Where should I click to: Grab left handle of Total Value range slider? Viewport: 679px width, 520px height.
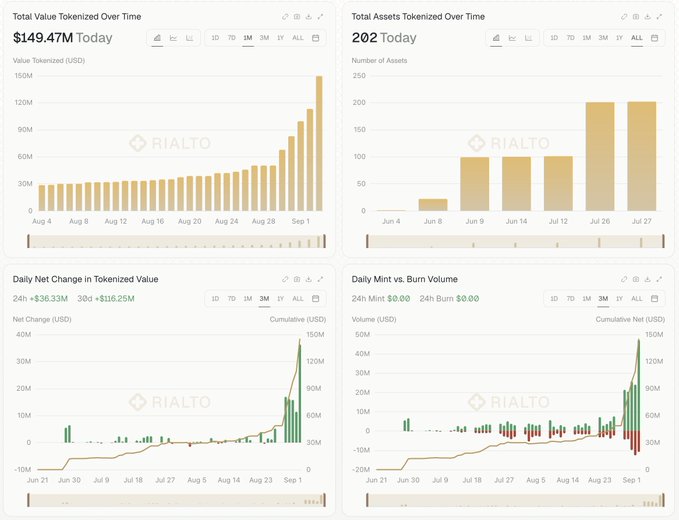pos(29,241)
